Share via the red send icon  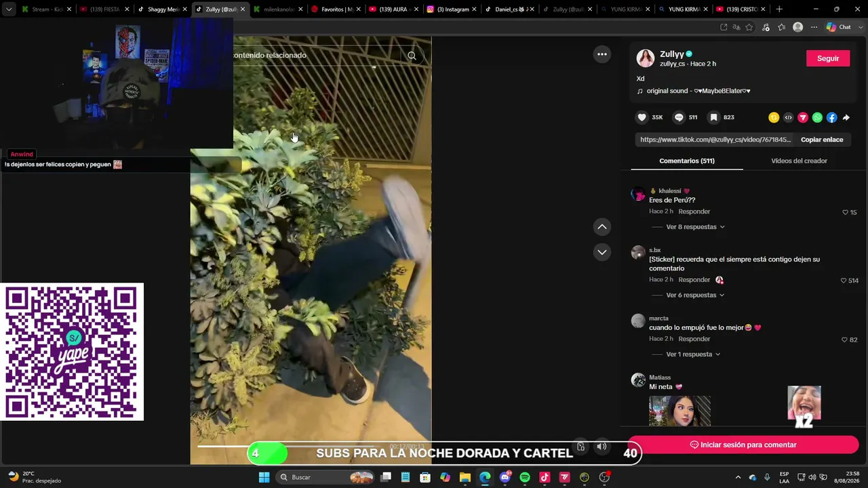pyautogui.click(x=803, y=117)
